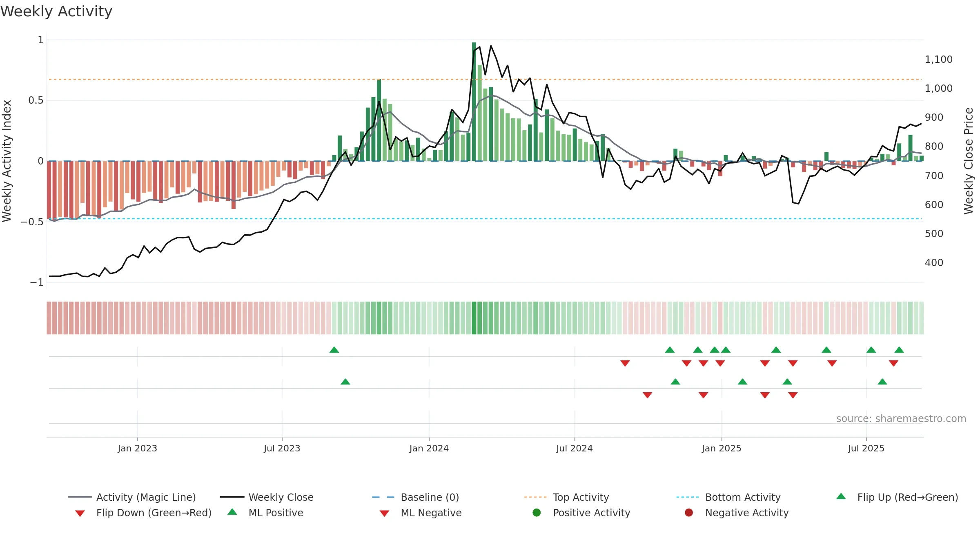Click the ML positive marker near Sep 2023
This screenshot has width=980, height=551.
tap(345, 382)
